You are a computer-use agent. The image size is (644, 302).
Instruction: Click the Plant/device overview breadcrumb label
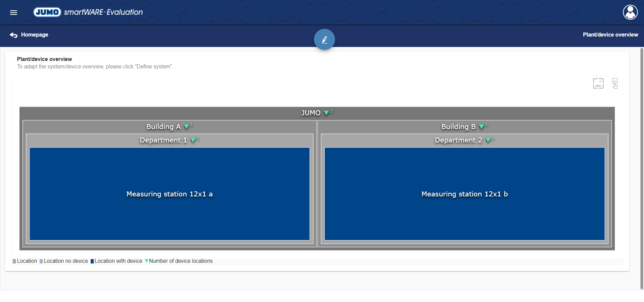click(x=610, y=35)
